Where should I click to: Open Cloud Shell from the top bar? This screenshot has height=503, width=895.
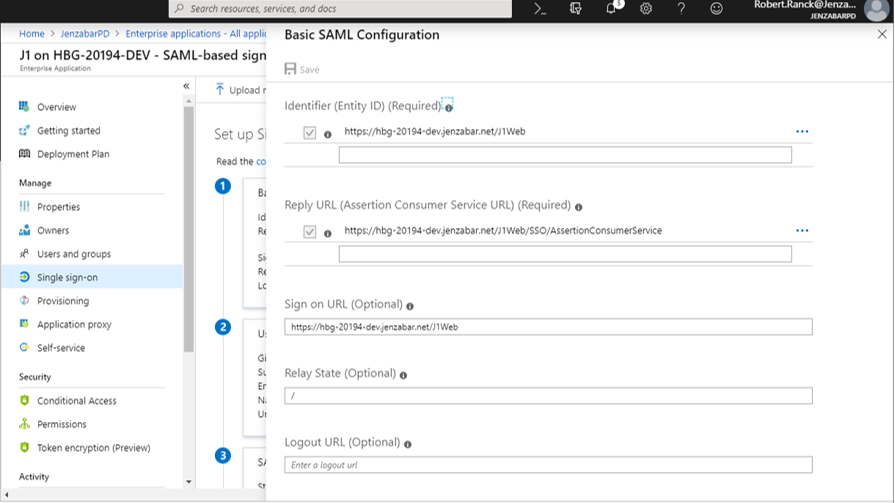click(540, 9)
